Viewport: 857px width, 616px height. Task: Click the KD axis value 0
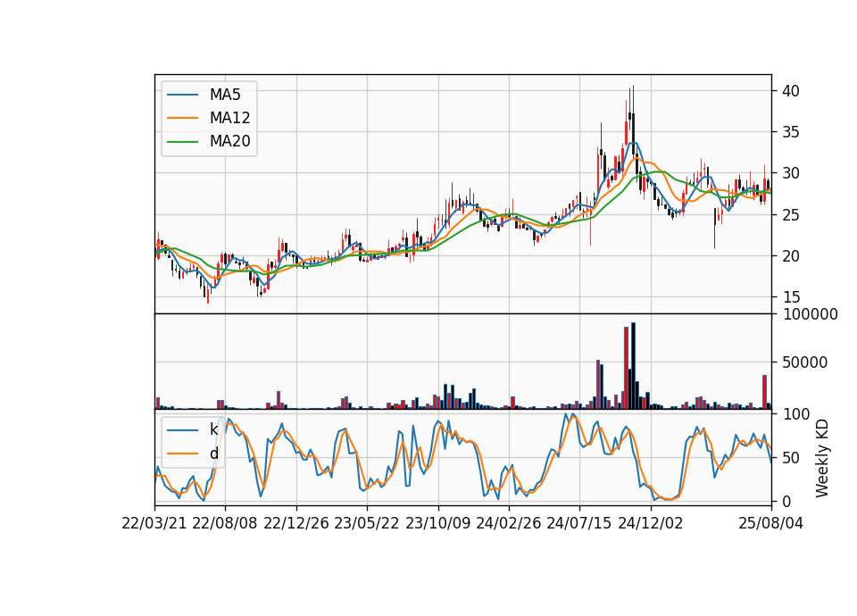click(786, 501)
